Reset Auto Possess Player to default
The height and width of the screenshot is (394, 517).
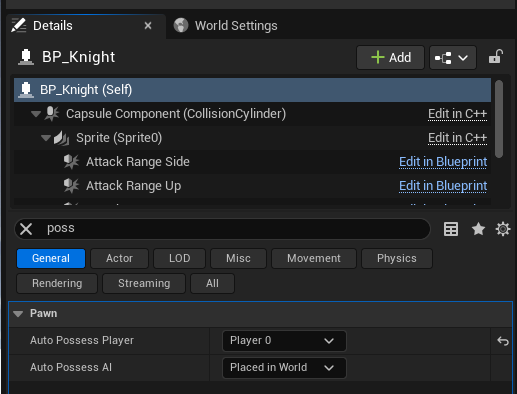coord(503,341)
